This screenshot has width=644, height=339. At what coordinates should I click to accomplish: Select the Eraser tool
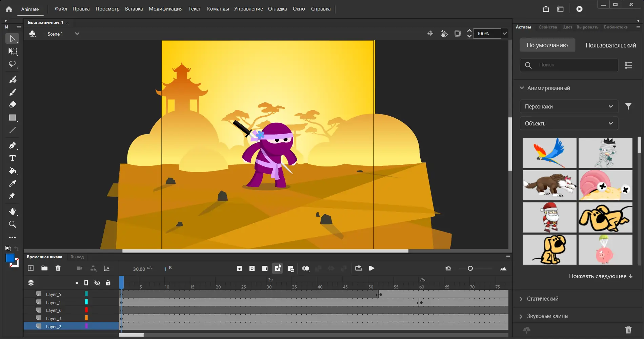(13, 105)
